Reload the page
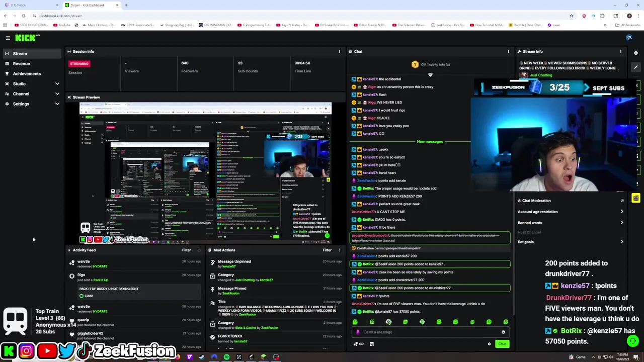Image resolution: width=644 pixels, height=362 pixels. click(23, 16)
